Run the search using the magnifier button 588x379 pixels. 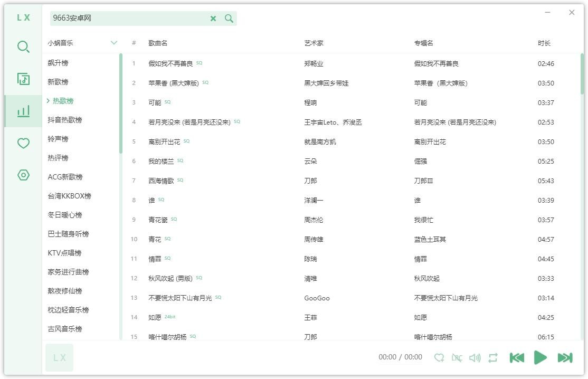coord(229,18)
